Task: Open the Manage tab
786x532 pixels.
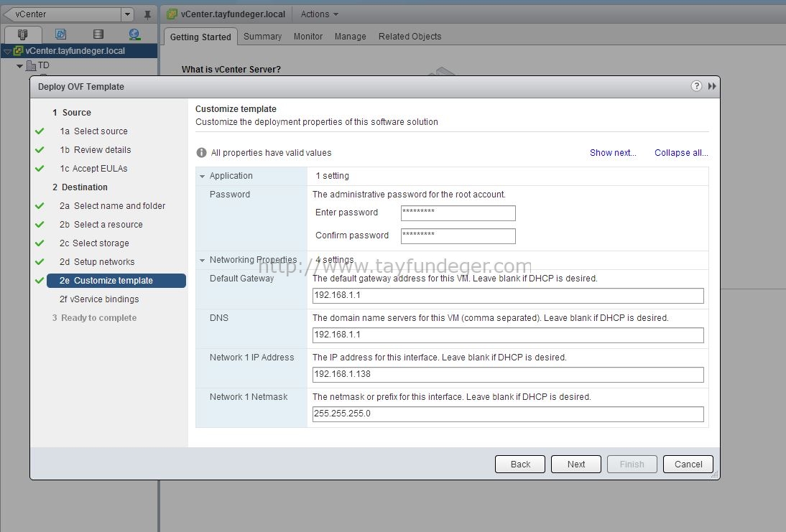Action: [x=351, y=36]
